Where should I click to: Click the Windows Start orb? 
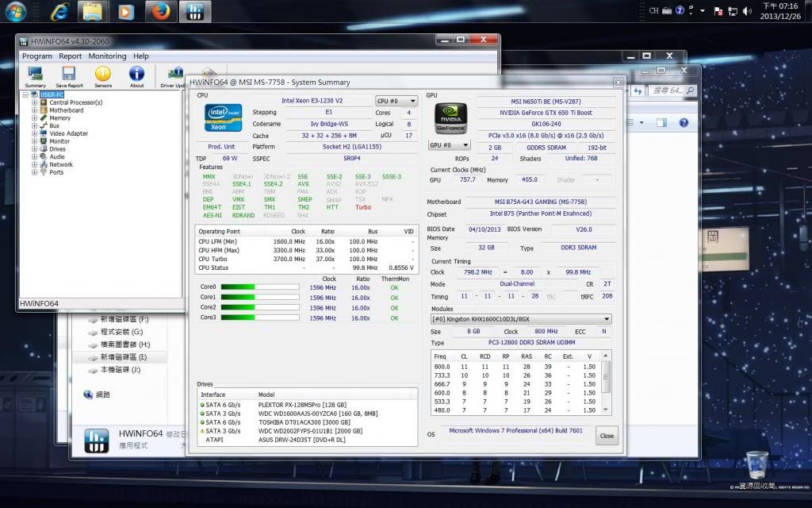click(16, 11)
